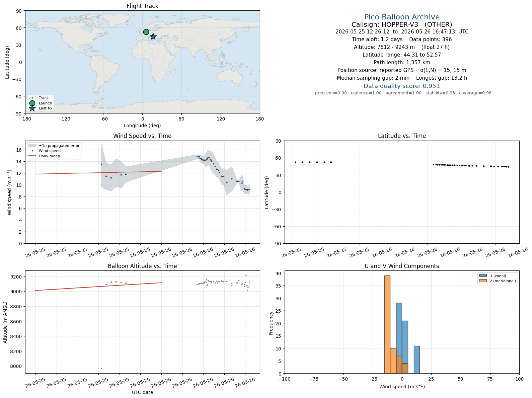Click the isolated blue bar right of zero
The height and width of the screenshot is (398, 532).
coord(416,360)
